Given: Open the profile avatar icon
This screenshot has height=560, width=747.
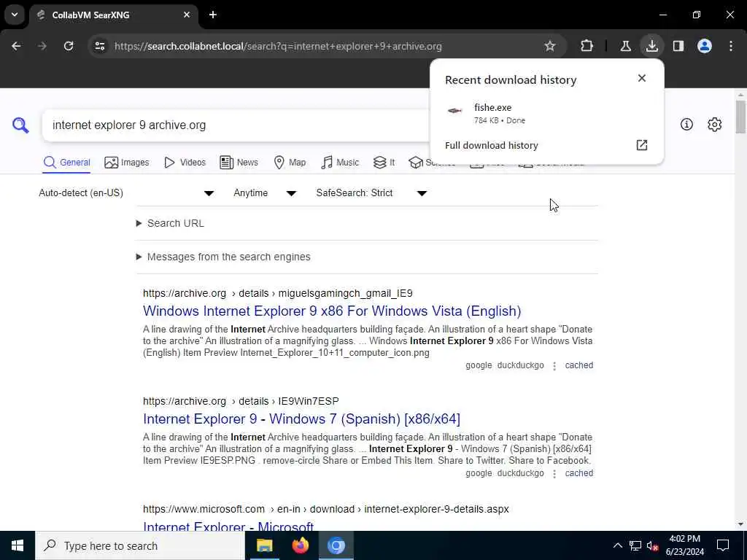Looking at the screenshot, I should pyautogui.click(x=705, y=46).
